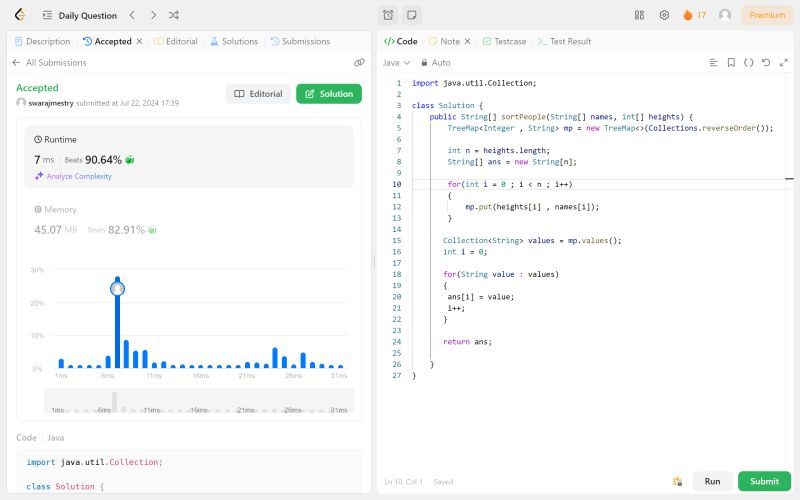This screenshot has width=800, height=500.
Task: Open the sticky note icon in top bar
Action: tap(411, 15)
